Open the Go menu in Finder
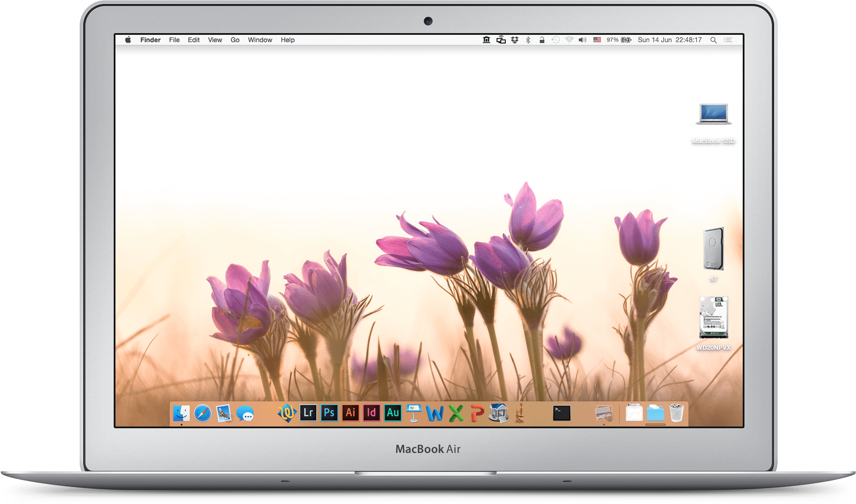Screen dimensions: 856x504 point(235,40)
